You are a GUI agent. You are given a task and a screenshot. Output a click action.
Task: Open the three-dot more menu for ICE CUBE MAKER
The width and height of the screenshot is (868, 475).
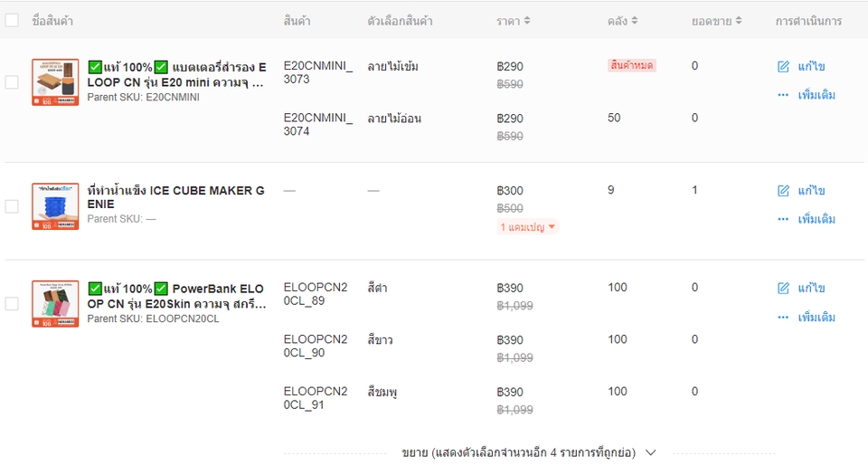[x=783, y=219]
